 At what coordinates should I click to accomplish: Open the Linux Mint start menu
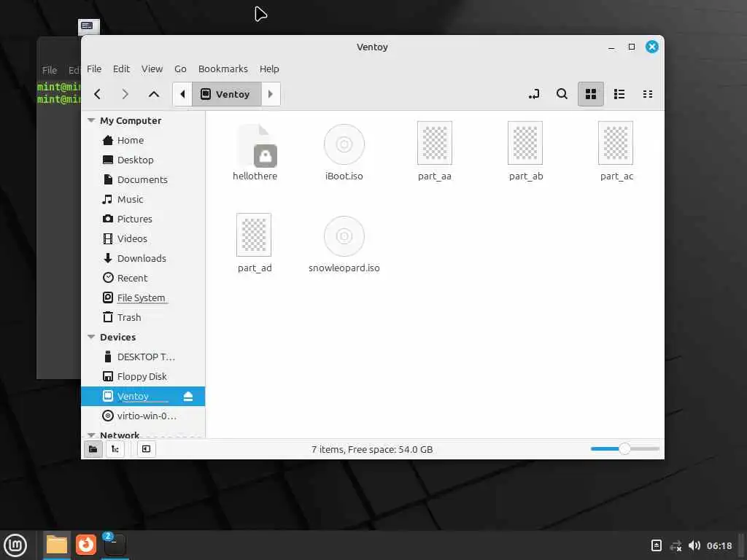(16, 545)
